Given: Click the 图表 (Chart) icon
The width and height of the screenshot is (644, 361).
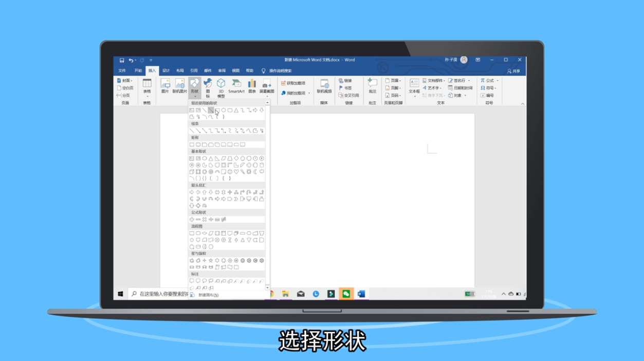Looking at the screenshot, I should point(252,86).
